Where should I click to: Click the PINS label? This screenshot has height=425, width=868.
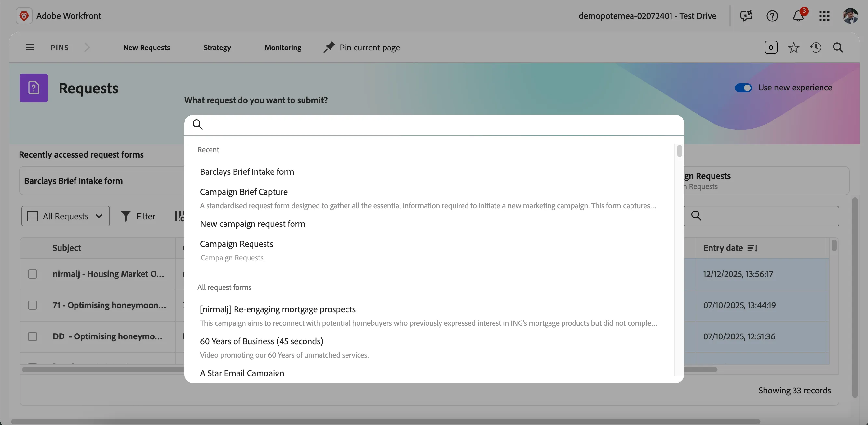click(x=60, y=48)
